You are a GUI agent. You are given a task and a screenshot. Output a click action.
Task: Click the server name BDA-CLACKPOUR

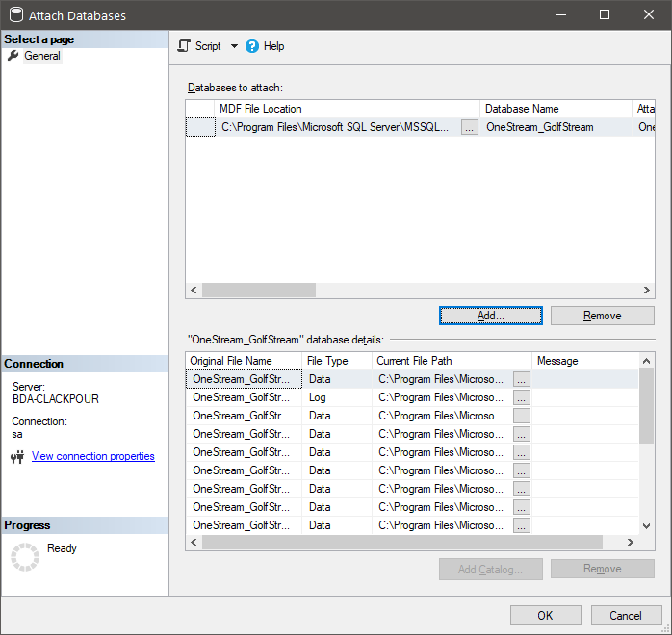56,399
